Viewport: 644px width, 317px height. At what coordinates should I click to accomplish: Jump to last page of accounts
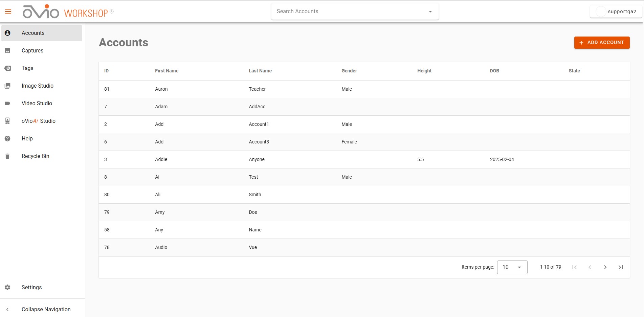click(621, 267)
